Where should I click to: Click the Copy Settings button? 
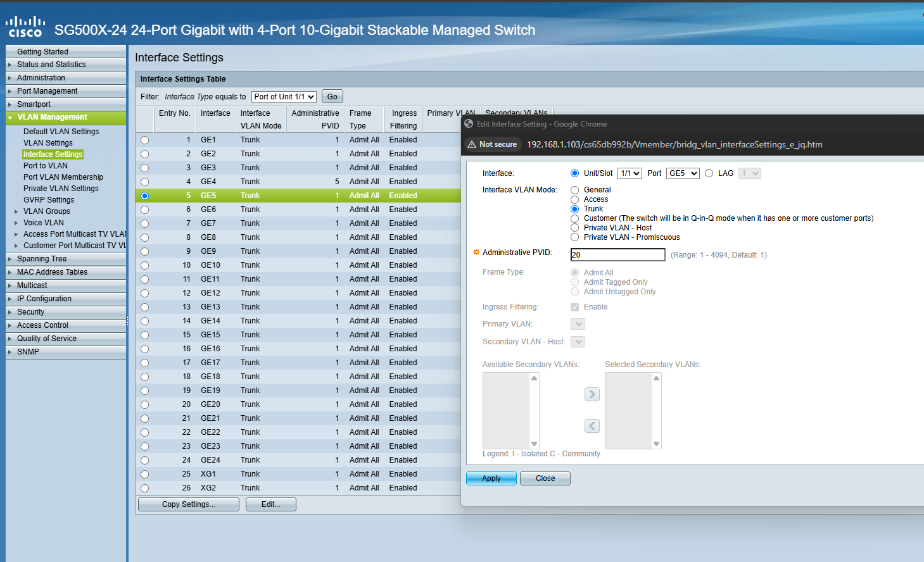coord(188,504)
